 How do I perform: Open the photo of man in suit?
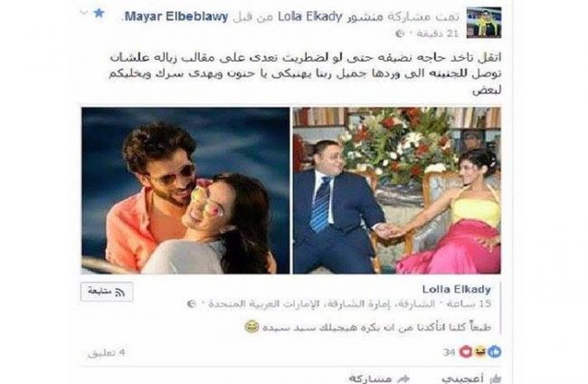click(397, 190)
